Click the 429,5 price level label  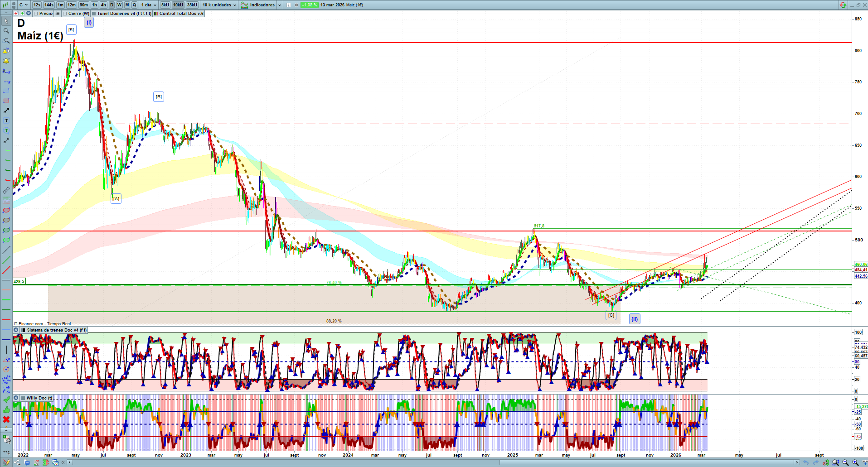click(19, 282)
